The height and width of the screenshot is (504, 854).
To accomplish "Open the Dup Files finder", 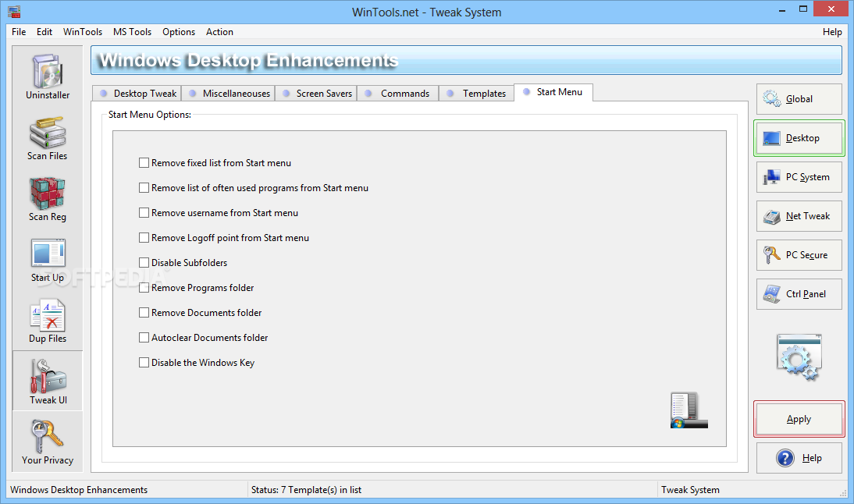I will coord(48,321).
